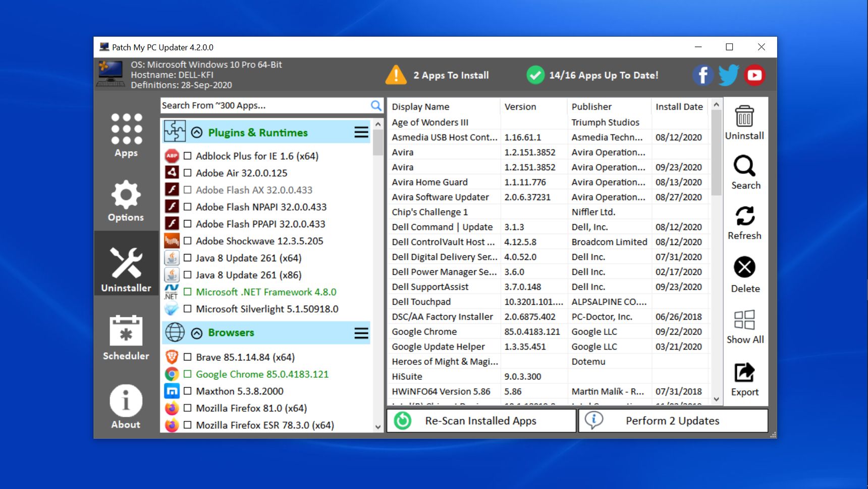Click the Maxthon browser icon
The image size is (868, 489).
tap(172, 391)
